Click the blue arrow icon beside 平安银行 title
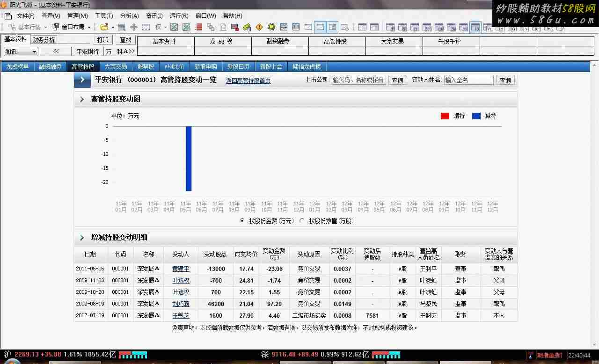This screenshot has width=599, height=364. 82,80
